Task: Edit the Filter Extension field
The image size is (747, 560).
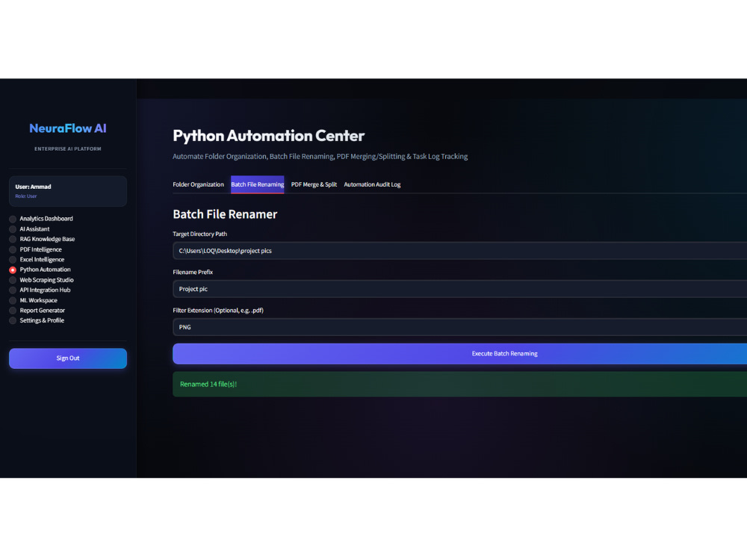Action: click(x=459, y=327)
